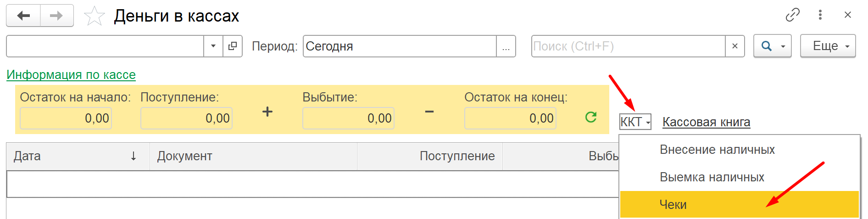Focus the Поиск (Ctrl+F) search field
The height and width of the screenshot is (219, 868).
[x=628, y=46]
